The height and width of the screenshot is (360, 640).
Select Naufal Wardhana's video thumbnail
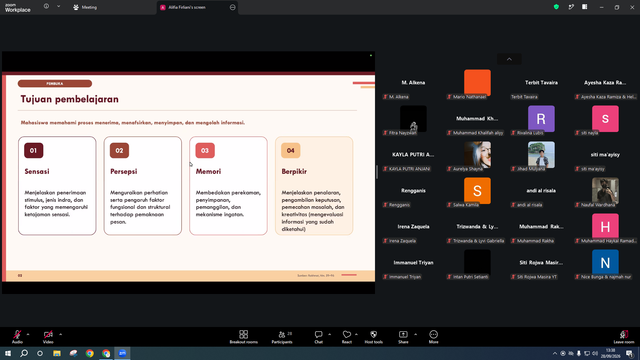605,191
